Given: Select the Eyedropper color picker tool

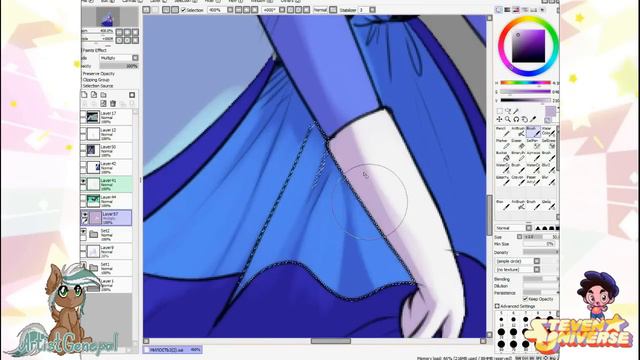Looking at the screenshot, I should click(533, 119).
